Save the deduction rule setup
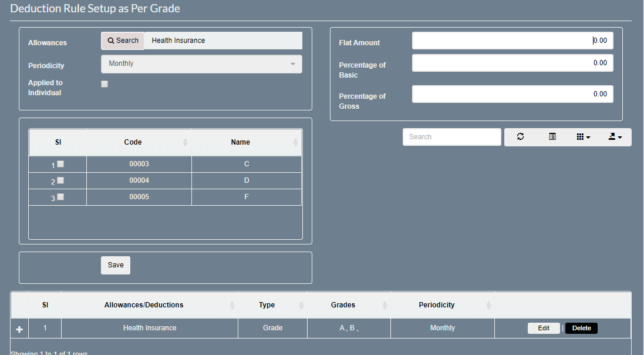The height and width of the screenshot is (355, 644). click(115, 265)
